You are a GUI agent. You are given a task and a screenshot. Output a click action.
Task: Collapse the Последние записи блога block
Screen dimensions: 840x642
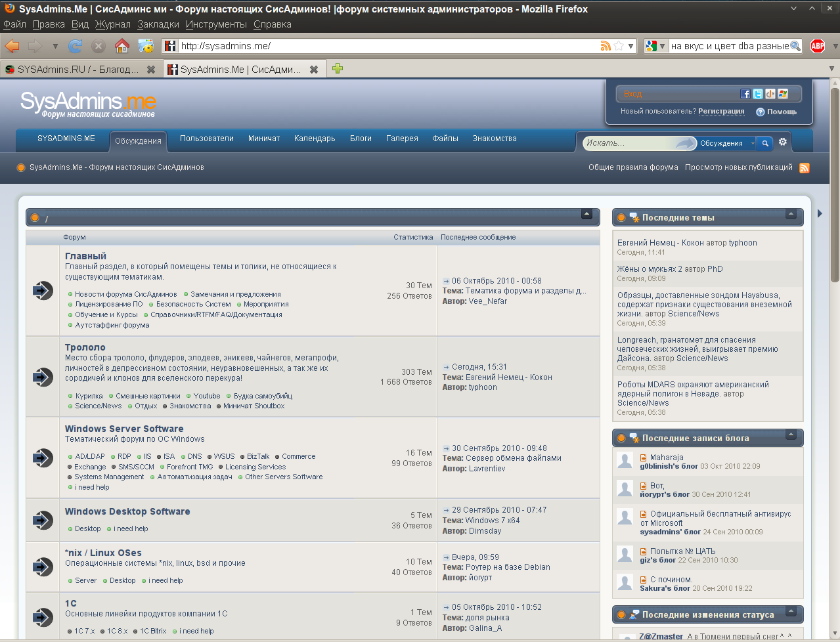[791, 435]
